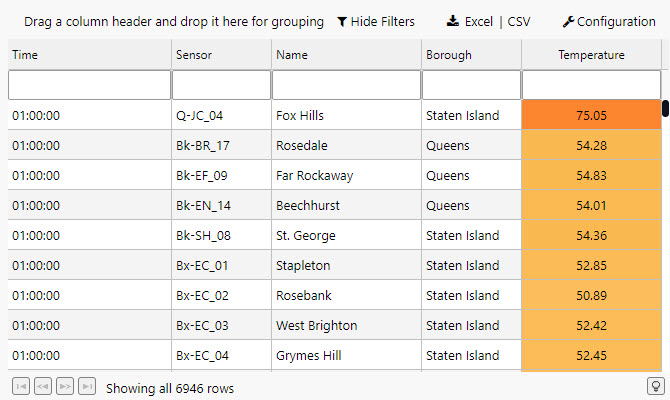Jump to the last page of rows
Viewport: 670px width, 400px height.
coord(87,386)
